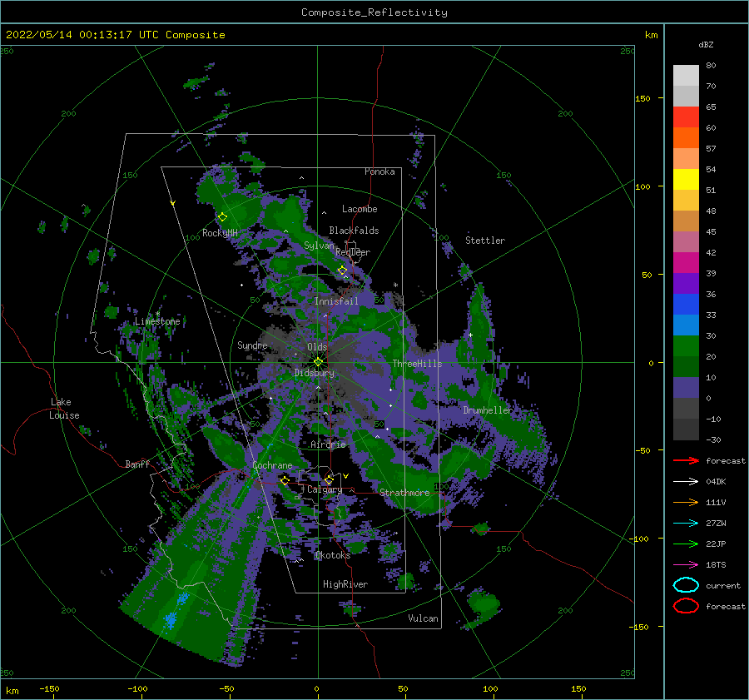Click the Blackfalds city label
Screen dimensions: 749x700
click(354, 231)
